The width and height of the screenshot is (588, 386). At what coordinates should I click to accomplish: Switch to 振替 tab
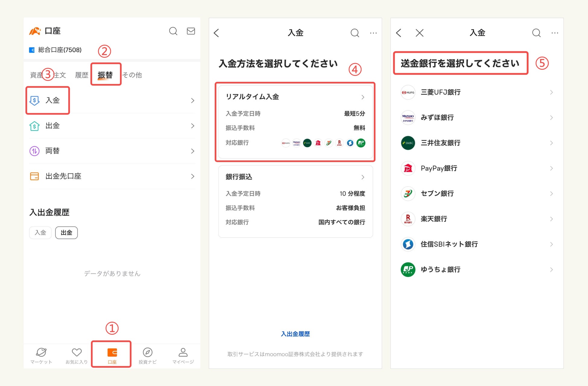pos(105,75)
